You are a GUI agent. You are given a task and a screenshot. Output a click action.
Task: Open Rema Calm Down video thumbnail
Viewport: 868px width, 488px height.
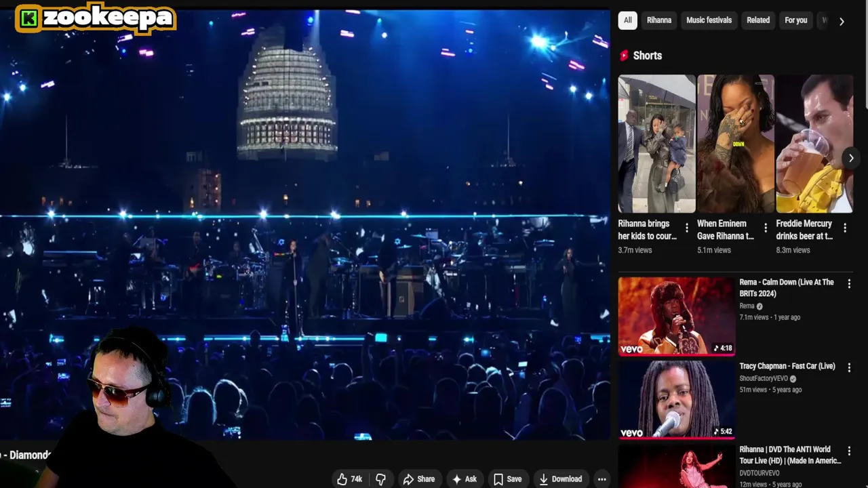[677, 316]
